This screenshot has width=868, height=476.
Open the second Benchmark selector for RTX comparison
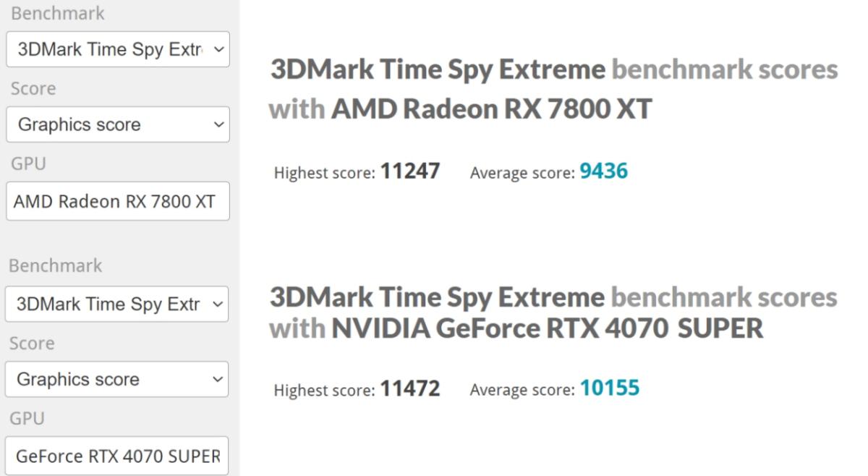[117, 305]
